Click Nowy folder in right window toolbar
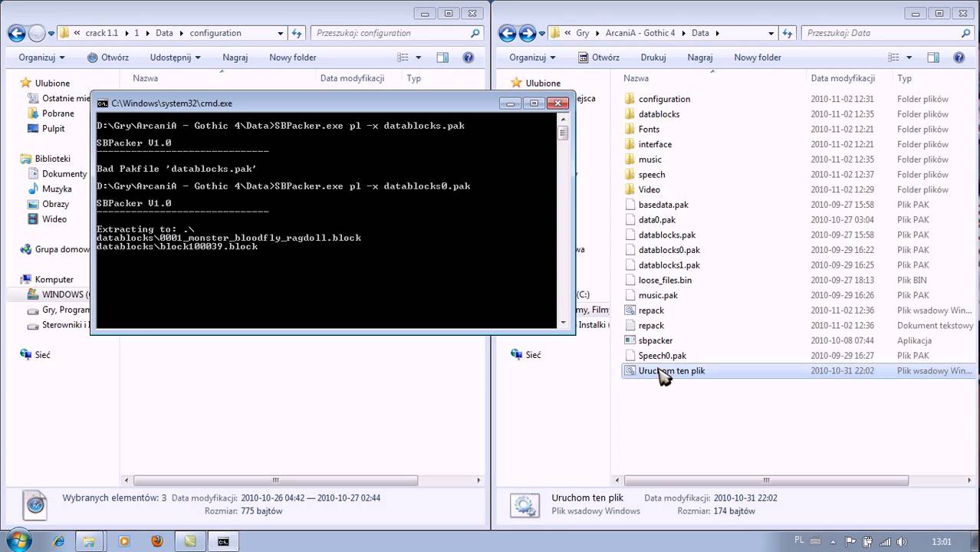Viewport: 980px width, 552px height. pyautogui.click(x=757, y=58)
